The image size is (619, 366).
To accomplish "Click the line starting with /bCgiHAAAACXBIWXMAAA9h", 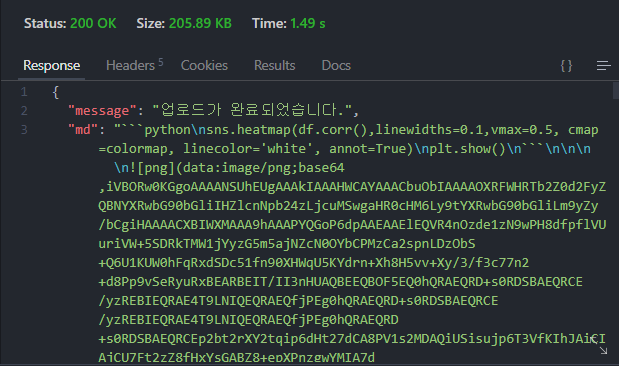I will [352, 225].
